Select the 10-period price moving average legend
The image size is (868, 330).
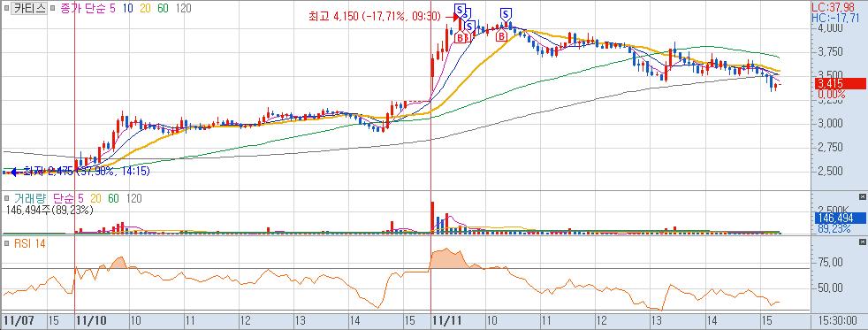128,8
